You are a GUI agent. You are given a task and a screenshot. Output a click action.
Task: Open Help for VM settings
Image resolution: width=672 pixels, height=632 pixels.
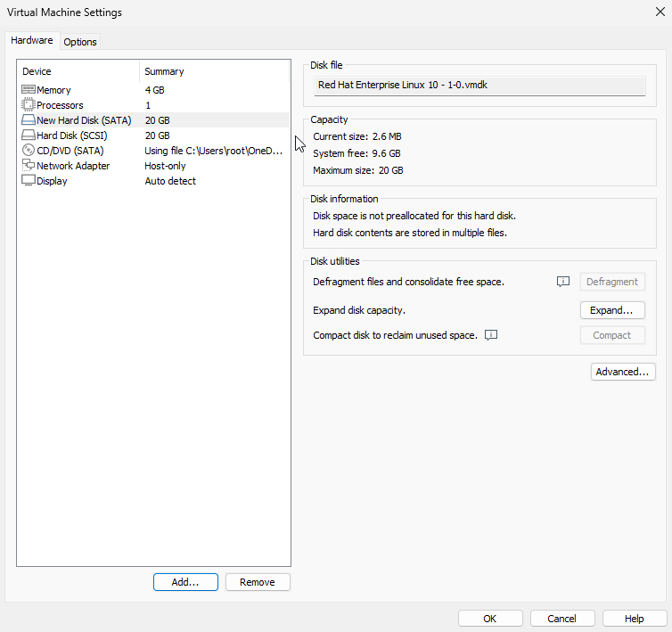634,619
